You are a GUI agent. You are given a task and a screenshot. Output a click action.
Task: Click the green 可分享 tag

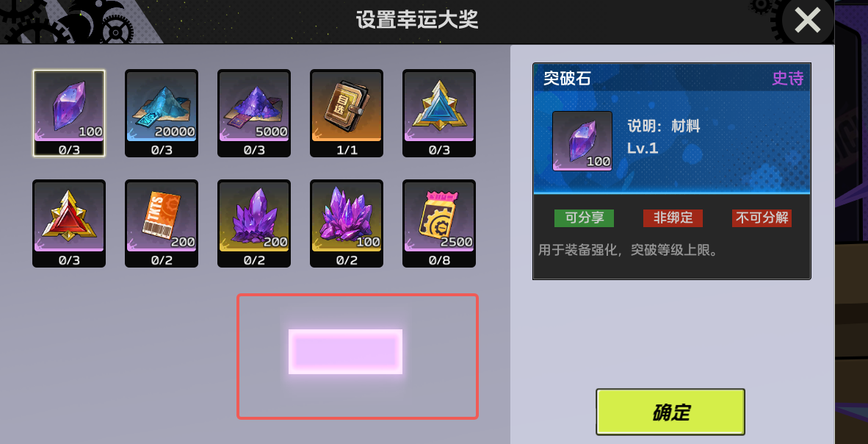pyautogui.click(x=584, y=218)
